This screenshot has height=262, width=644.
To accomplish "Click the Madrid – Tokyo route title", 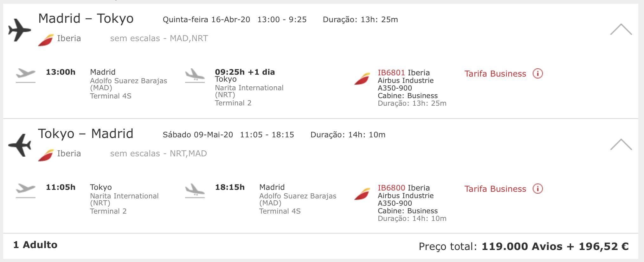I will pyautogui.click(x=86, y=18).
